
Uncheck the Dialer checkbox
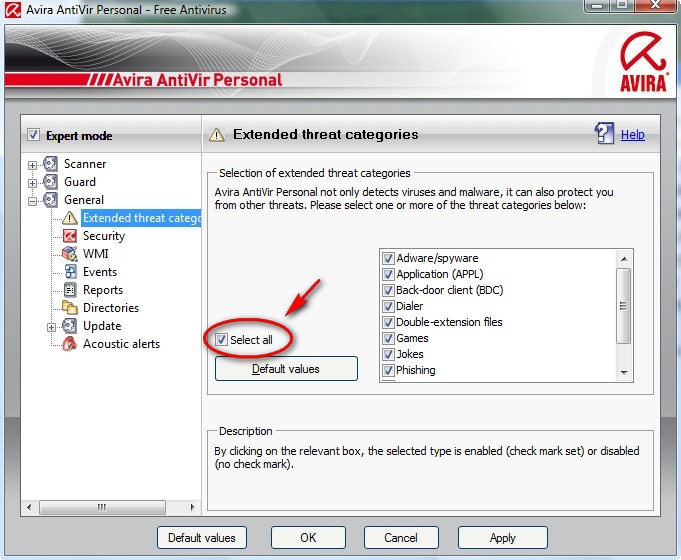pos(388,306)
